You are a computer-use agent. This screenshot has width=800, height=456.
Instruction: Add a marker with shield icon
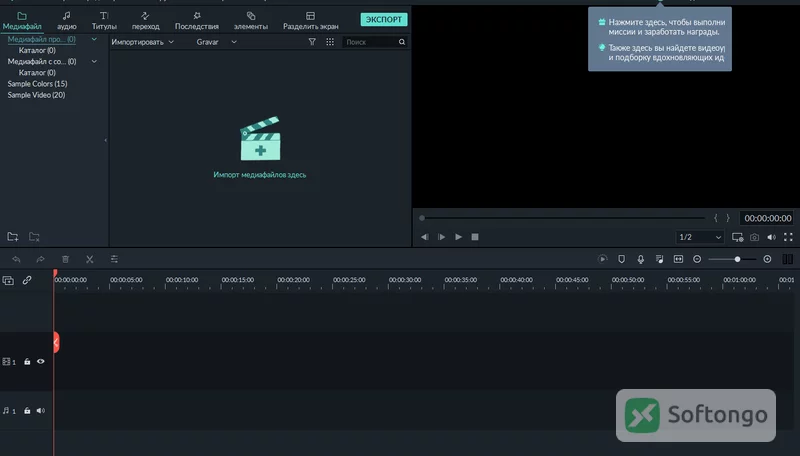pyautogui.click(x=621, y=259)
